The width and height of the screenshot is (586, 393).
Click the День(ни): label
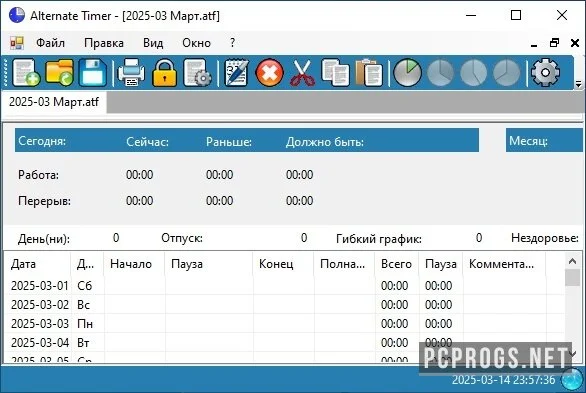click(44, 239)
